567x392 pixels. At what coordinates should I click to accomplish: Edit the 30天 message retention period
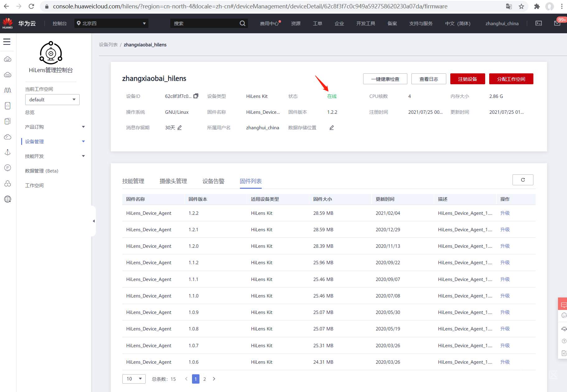[180, 128]
